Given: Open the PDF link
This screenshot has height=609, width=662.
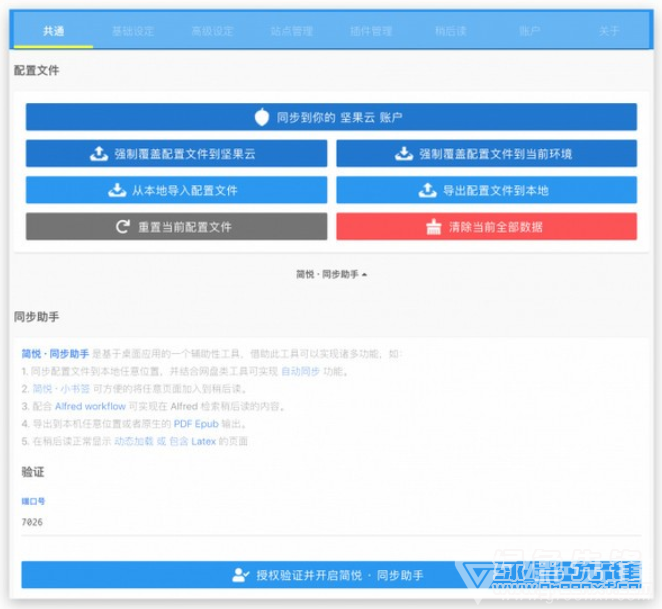Looking at the screenshot, I should coord(183,424).
